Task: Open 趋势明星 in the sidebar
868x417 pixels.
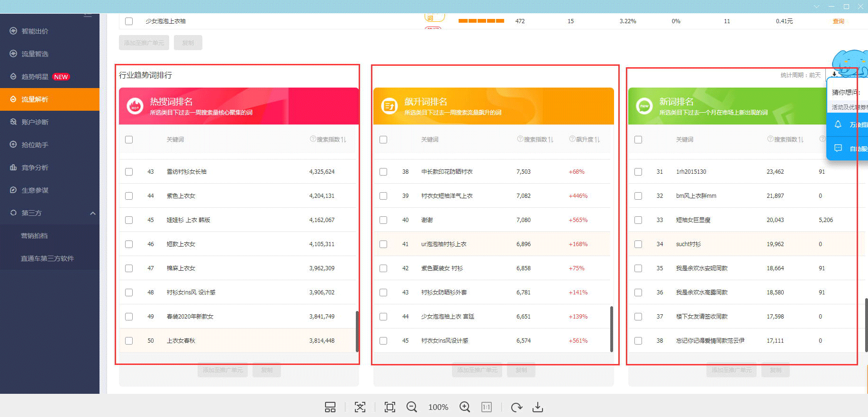Action: [35, 77]
